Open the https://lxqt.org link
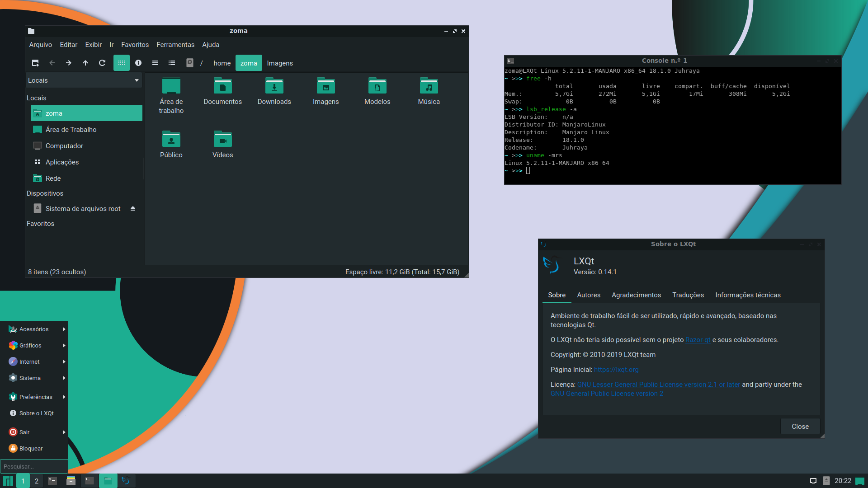 click(616, 370)
